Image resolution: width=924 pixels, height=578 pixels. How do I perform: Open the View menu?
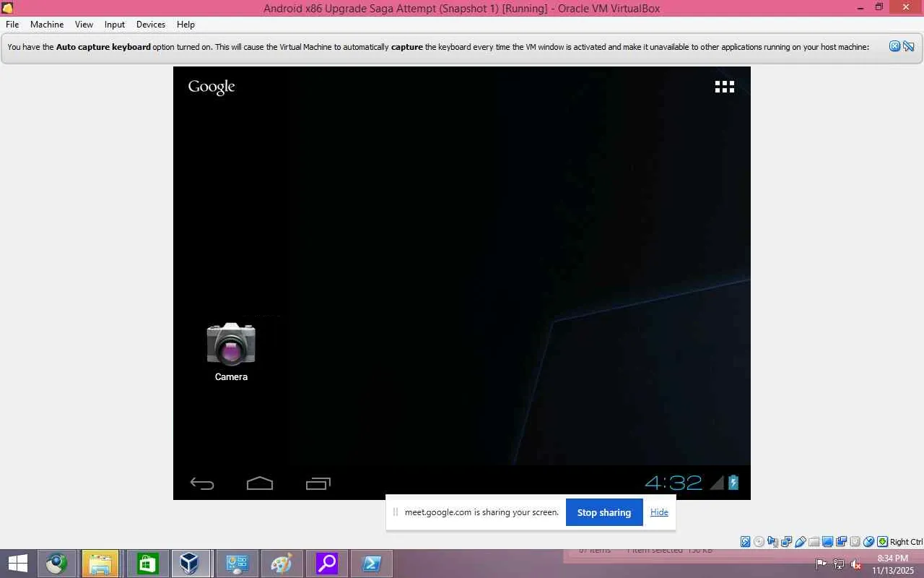pos(84,25)
